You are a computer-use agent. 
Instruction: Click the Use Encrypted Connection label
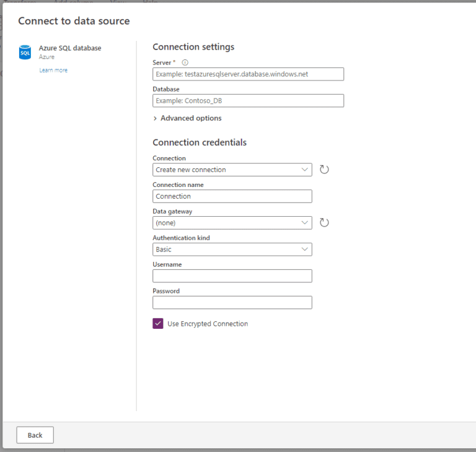point(208,324)
